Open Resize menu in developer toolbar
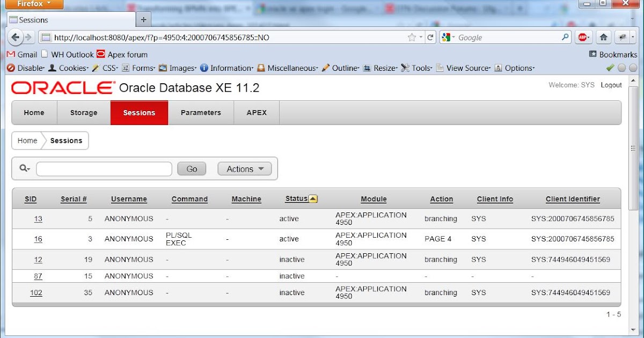 click(x=380, y=68)
